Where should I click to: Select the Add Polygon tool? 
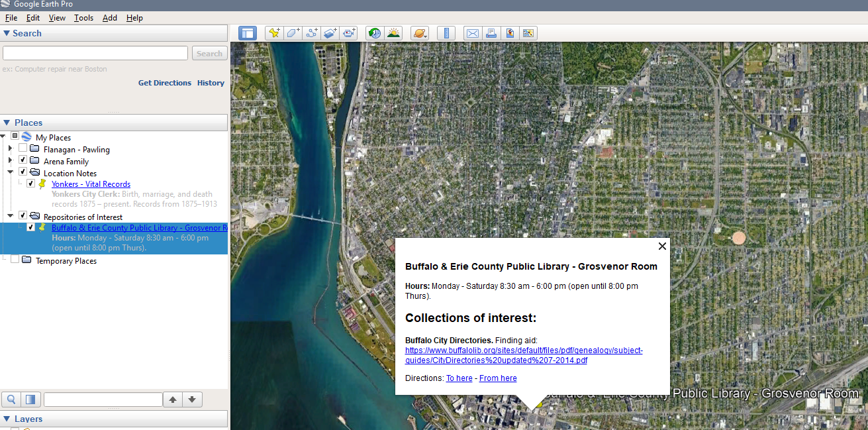(x=293, y=33)
